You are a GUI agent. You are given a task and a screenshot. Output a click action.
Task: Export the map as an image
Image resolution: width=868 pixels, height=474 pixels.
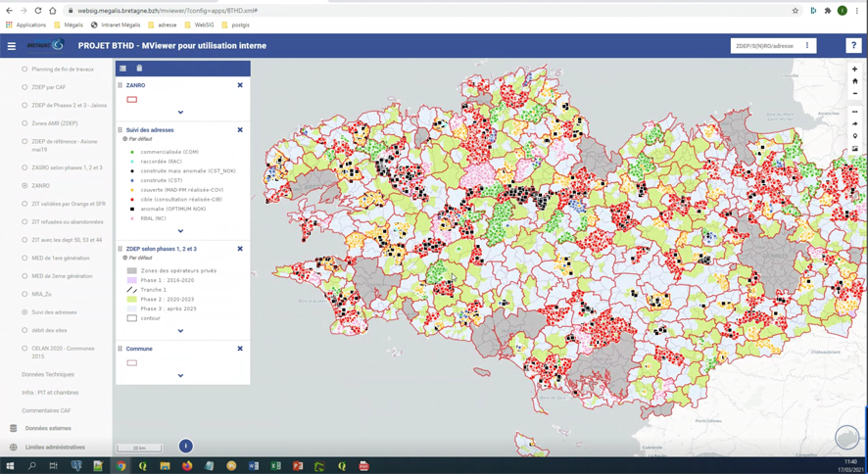[x=854, y=148]
